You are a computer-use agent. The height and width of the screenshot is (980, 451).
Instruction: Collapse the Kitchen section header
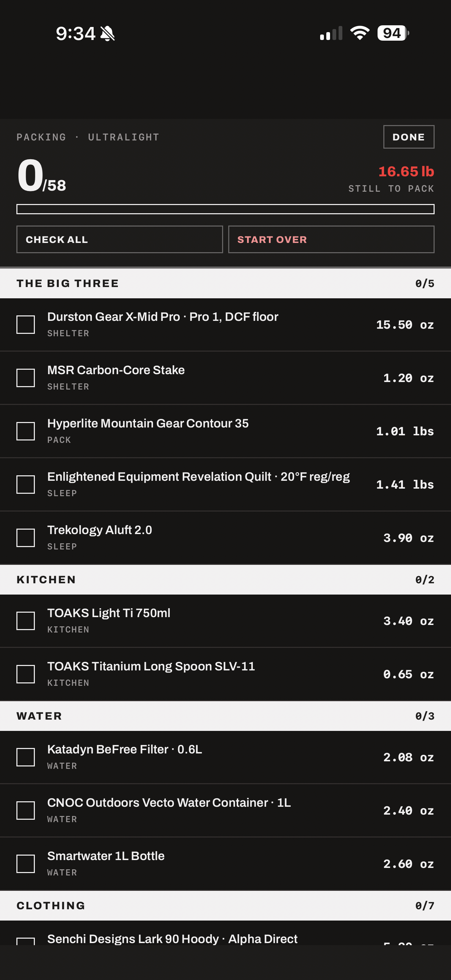pyautogui.click(x=225, y=580)
